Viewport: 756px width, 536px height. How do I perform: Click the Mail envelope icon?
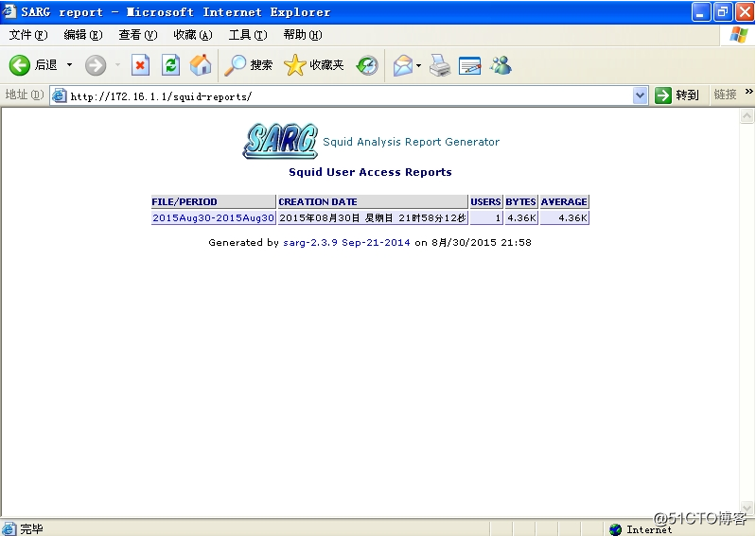pyautogui.click(x=403, y=65)
